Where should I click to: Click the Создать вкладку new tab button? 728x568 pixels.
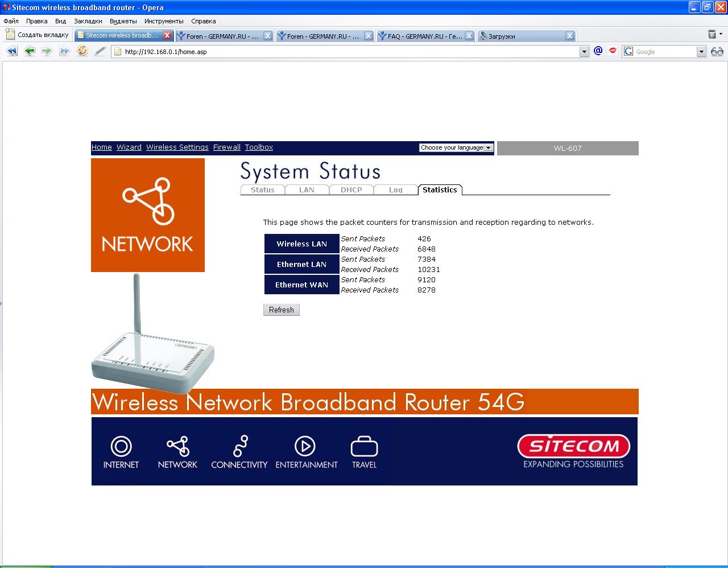pos(38,35)
